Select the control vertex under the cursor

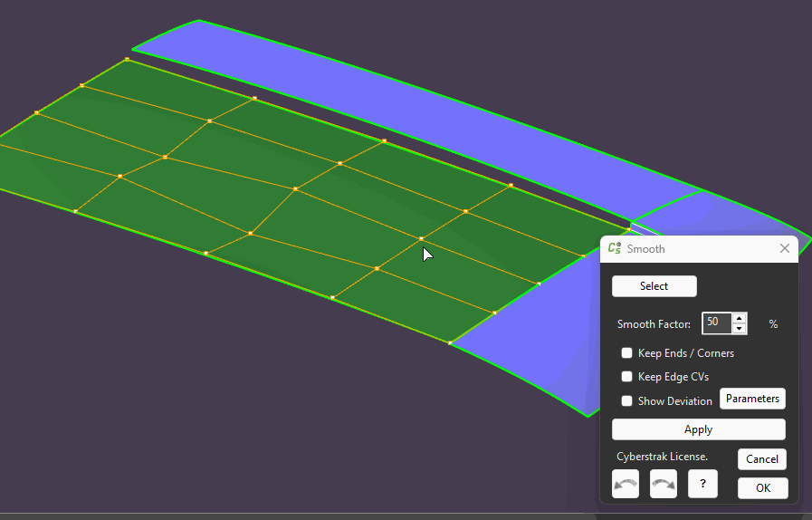(421, 239)
